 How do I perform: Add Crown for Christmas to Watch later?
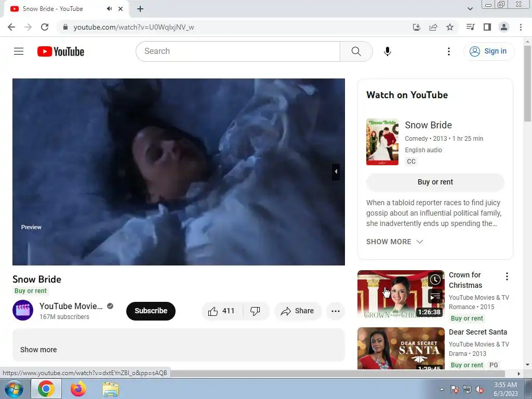(435, 280)
